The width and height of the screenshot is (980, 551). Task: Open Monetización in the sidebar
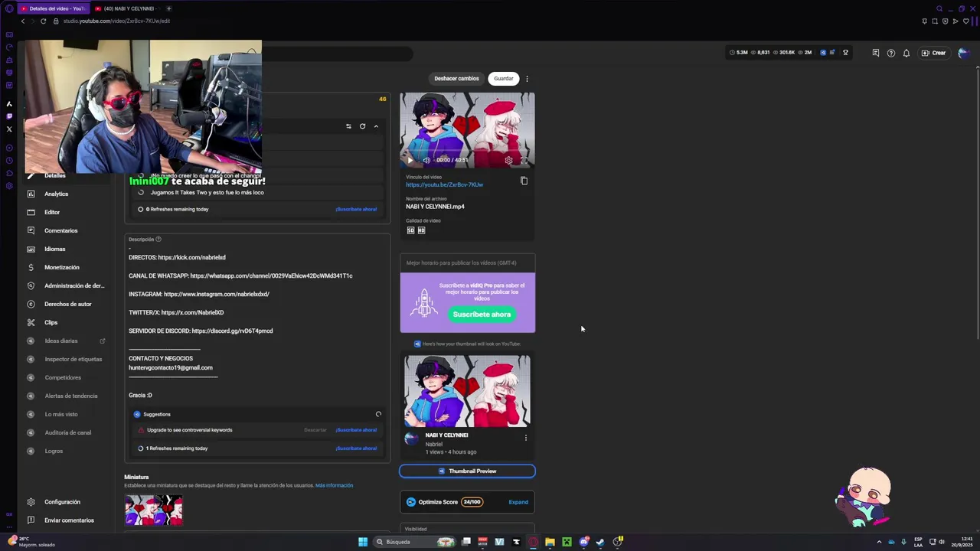[x=61, y=267]
